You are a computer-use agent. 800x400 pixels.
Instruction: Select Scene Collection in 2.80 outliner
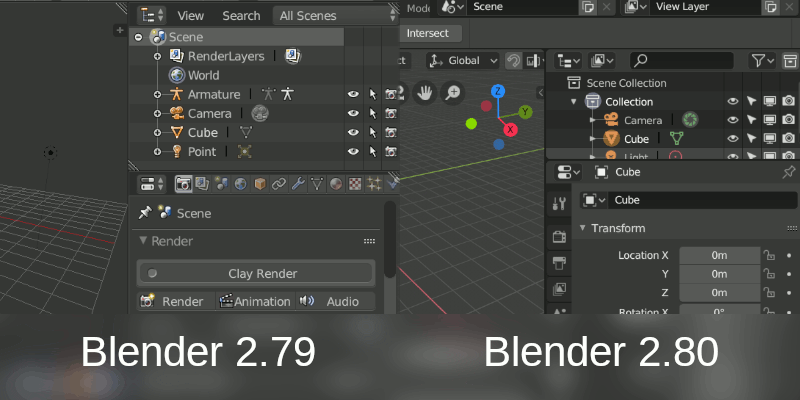(626, 83)
